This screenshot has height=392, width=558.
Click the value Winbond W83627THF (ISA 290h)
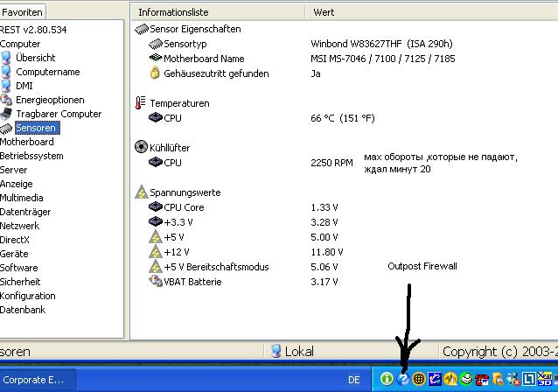click(381, 44)
